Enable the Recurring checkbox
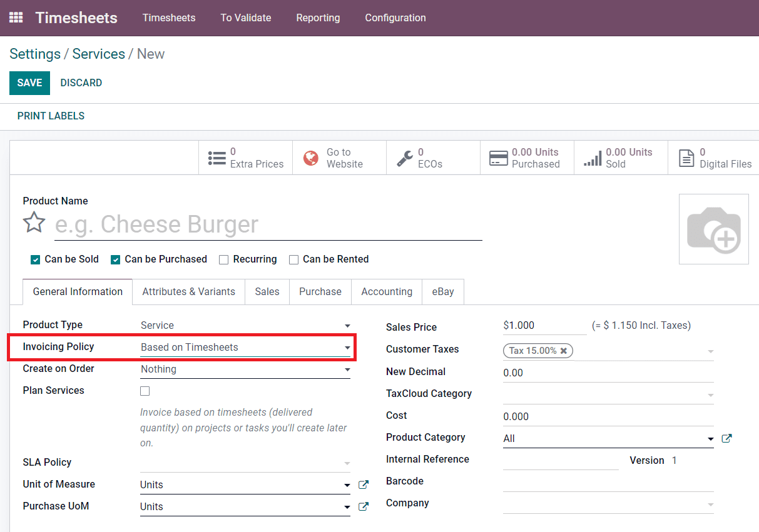Image resolution: width=759 pixels, height=532 pixels. click(x=224, y=259)
